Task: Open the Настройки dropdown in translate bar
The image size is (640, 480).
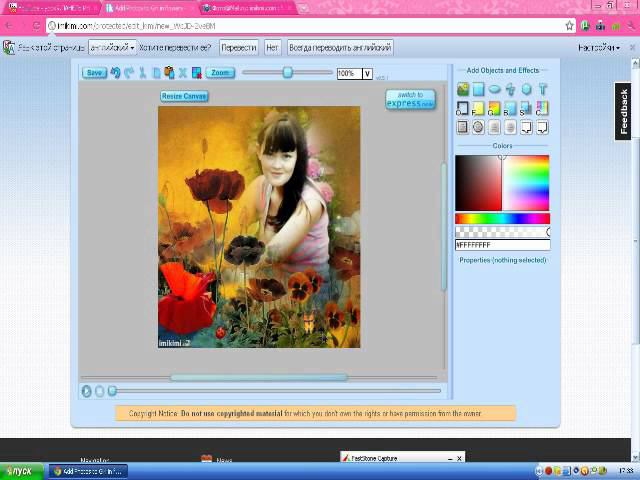Action: tap(599, 48)
